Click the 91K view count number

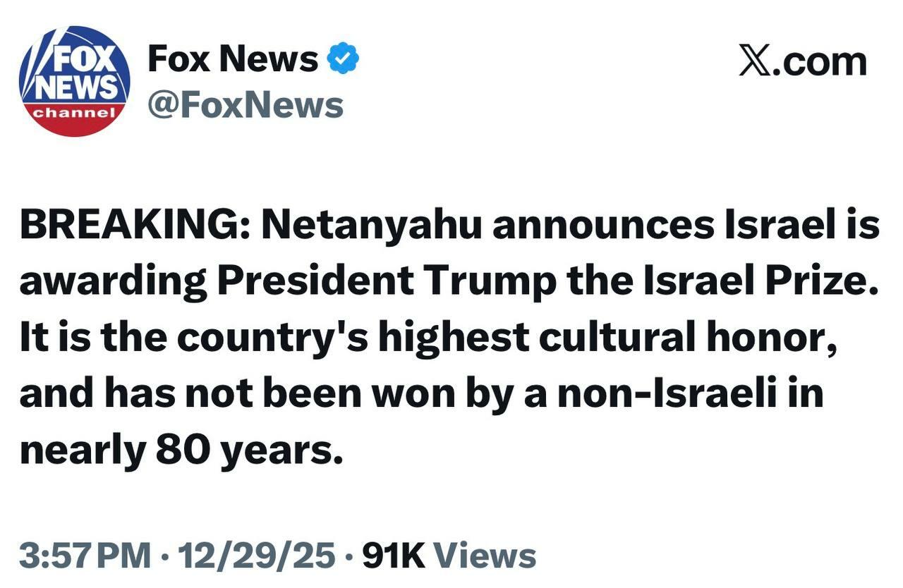393,556
